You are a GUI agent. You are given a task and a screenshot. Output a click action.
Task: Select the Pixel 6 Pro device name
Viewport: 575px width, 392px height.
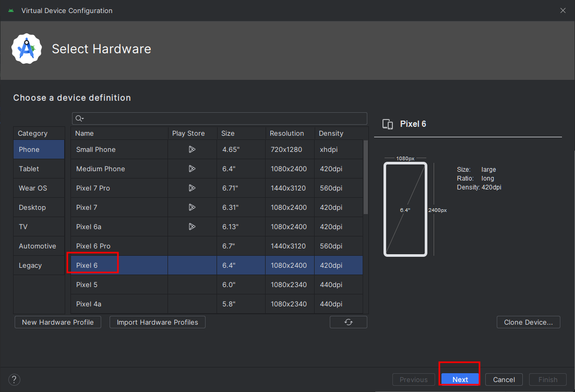click(93, 246)
